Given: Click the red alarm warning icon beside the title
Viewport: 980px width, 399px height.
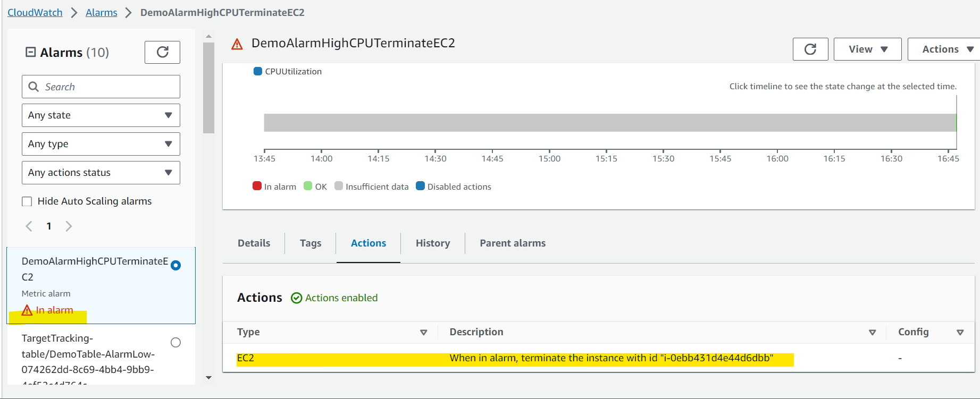Looking at the screenshot, I should [237, 44].
